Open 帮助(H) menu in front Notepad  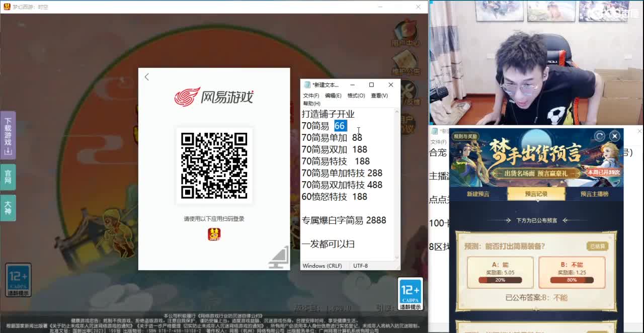click(311, 104)
